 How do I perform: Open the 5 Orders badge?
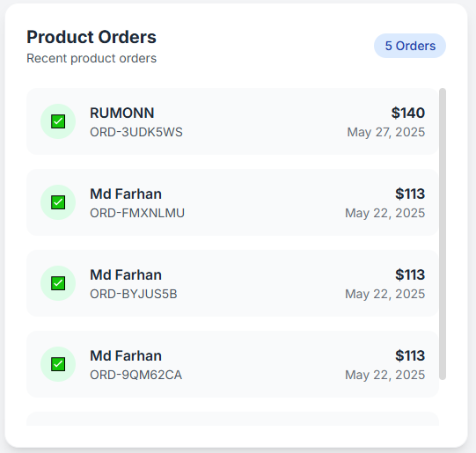point(410,46)
